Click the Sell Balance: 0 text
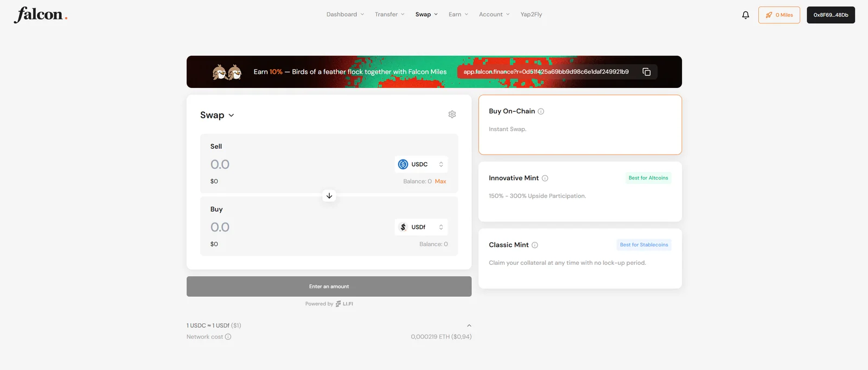 click(x=417, y=182)
